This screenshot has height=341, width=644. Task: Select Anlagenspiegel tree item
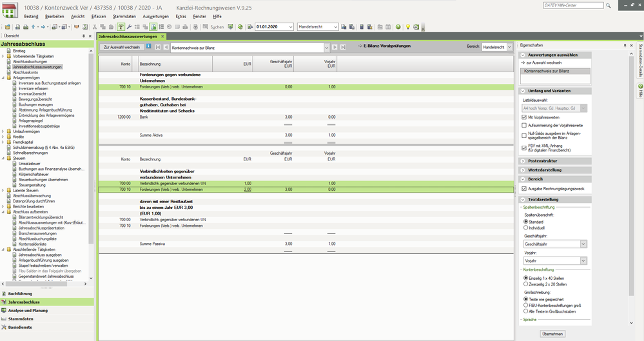point(30,121)
